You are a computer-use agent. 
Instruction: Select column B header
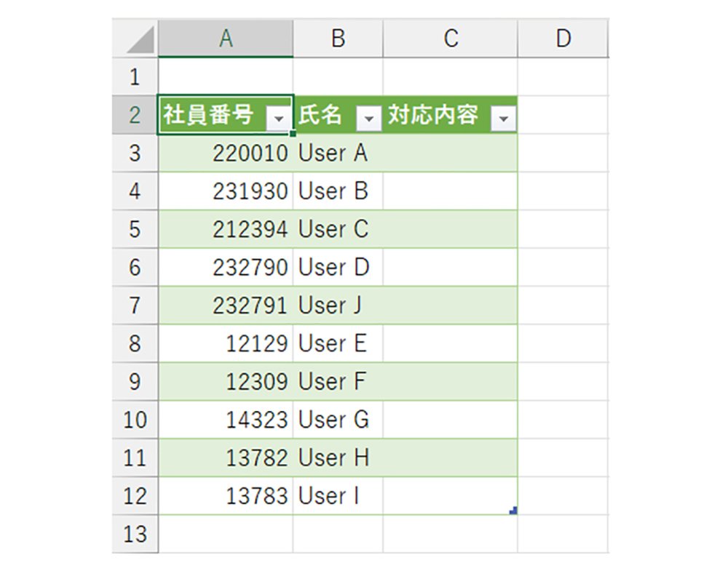coord(338,38)
